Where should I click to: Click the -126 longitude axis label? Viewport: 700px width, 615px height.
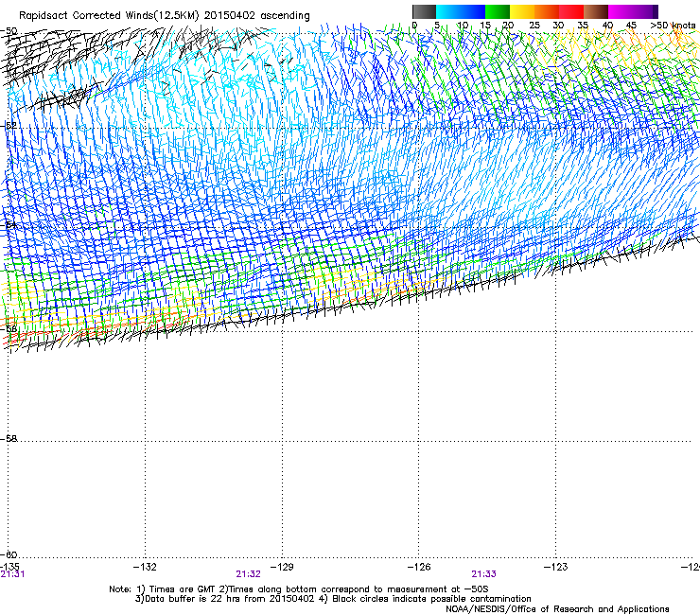[x=419, y=567]
